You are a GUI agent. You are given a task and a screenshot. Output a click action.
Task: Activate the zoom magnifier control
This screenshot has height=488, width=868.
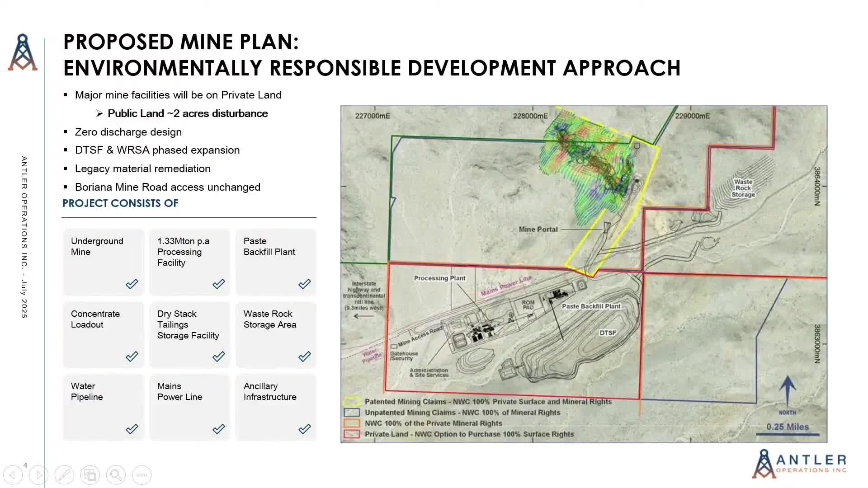click(116, 475)
